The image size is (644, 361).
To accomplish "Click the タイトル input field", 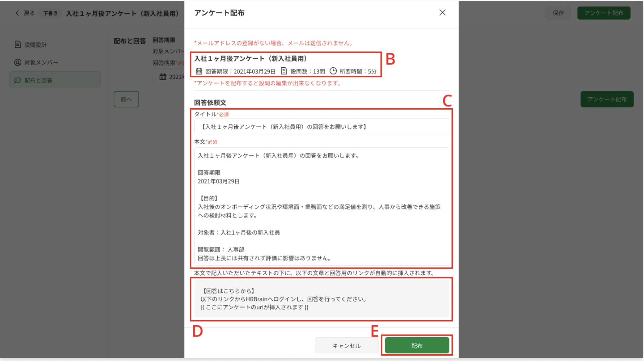I will 321,127.
